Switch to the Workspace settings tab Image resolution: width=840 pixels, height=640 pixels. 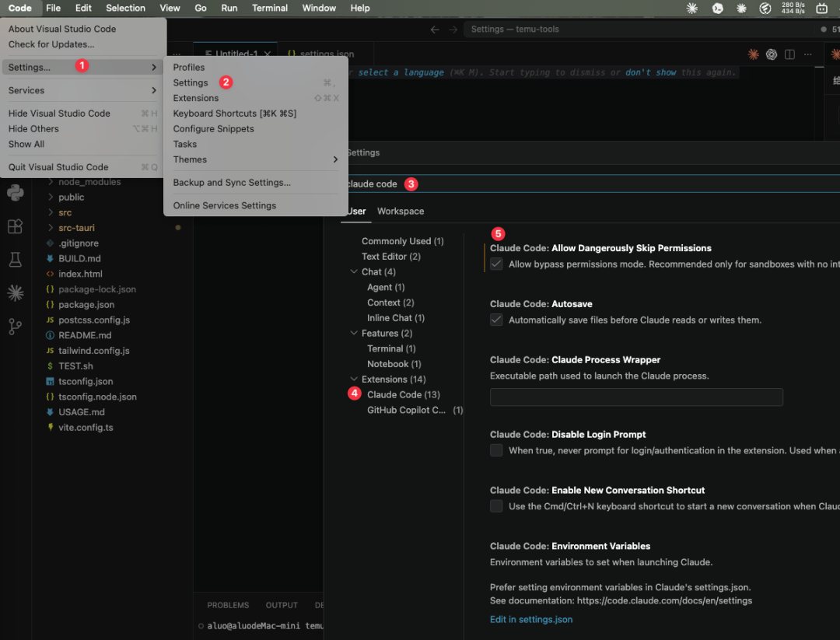(401, 211)
